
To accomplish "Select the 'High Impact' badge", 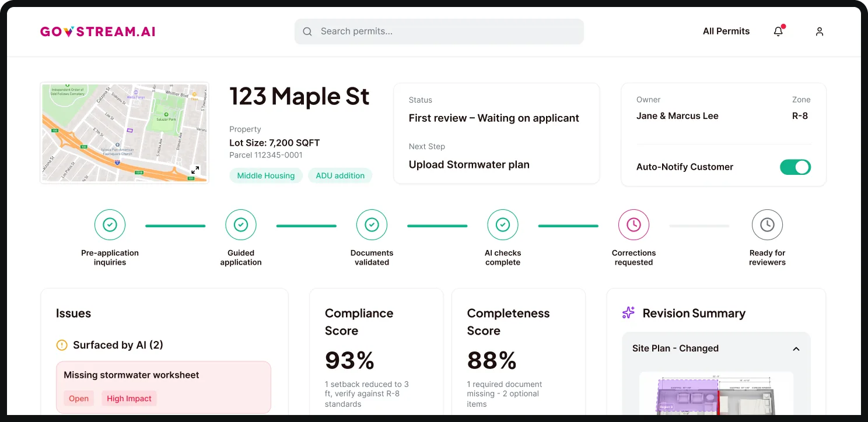I will 129,398.
